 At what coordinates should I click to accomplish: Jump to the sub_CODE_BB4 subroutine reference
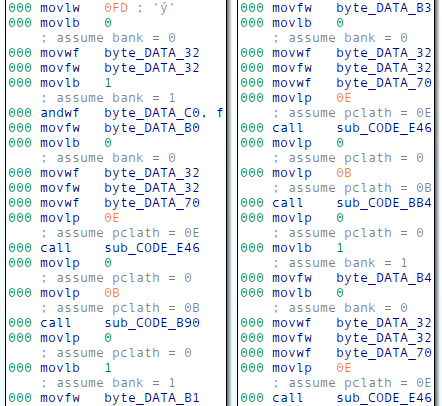tap(384, 203)
